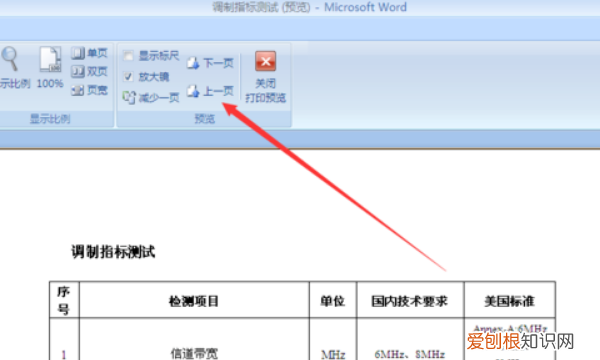The image size is (600, 360).
Task: Click table header 美国标准
Action: click(509, 301)
